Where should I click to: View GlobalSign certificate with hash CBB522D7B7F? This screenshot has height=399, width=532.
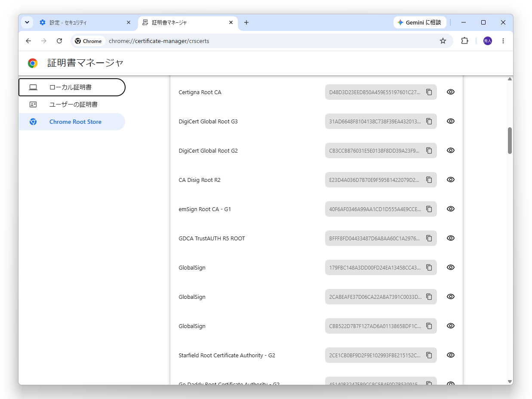pos(451,326)
